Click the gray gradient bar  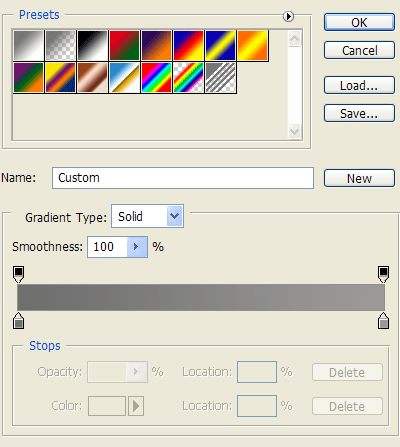pos(201,297)
